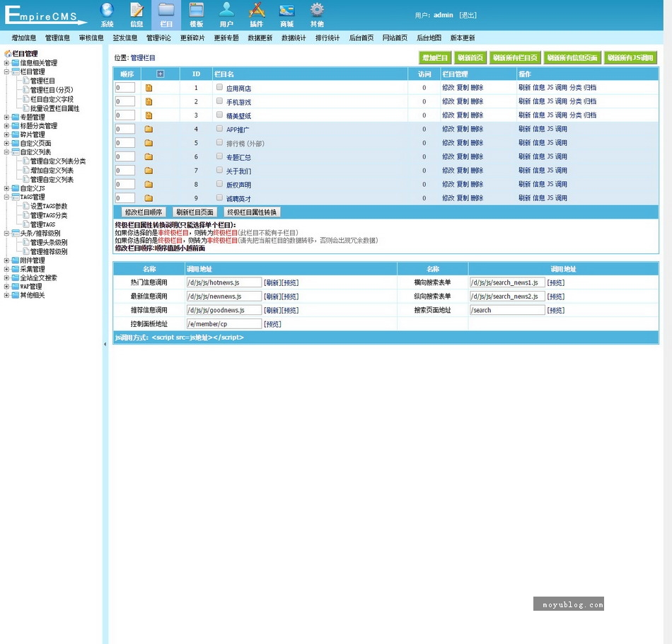Click the order field for 应用商店 row
This screenshot has width=672, height=644.
125,88
